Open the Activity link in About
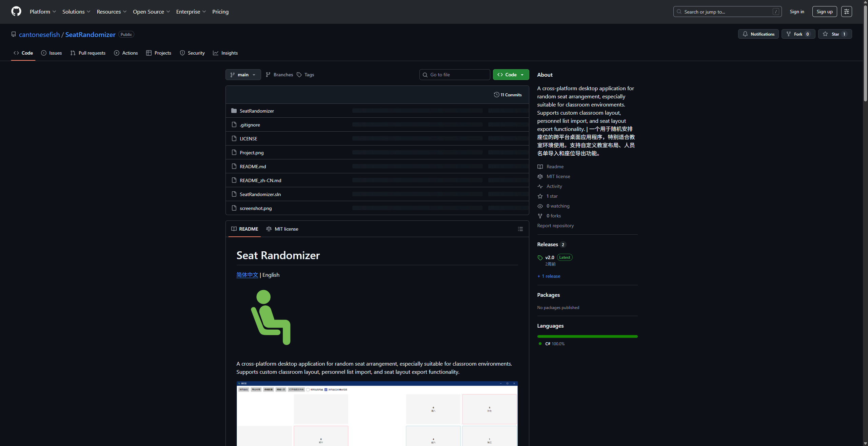 tap(550, 186)
